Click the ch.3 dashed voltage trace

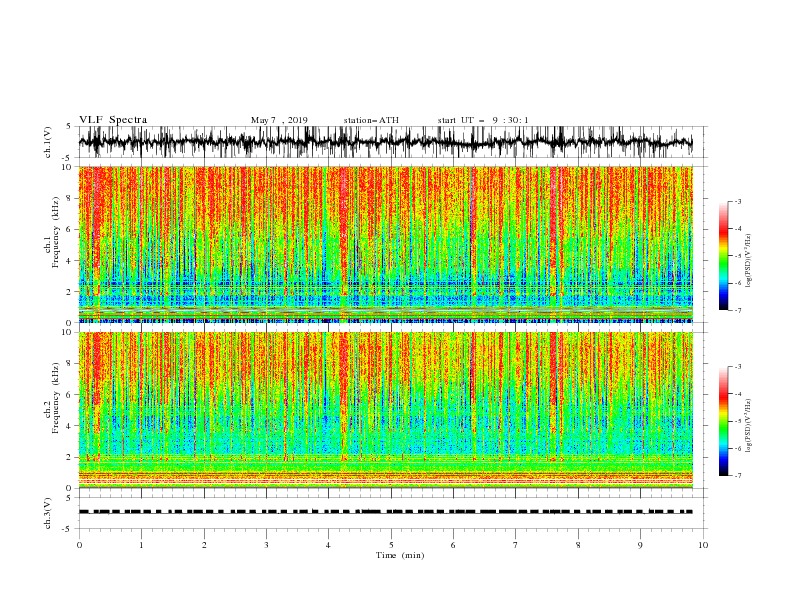tap(385, 512)
